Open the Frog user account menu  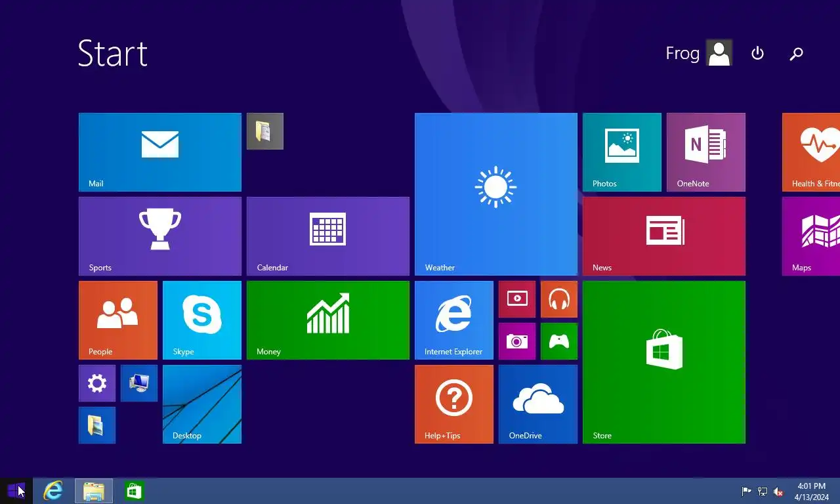click(698, 53)
